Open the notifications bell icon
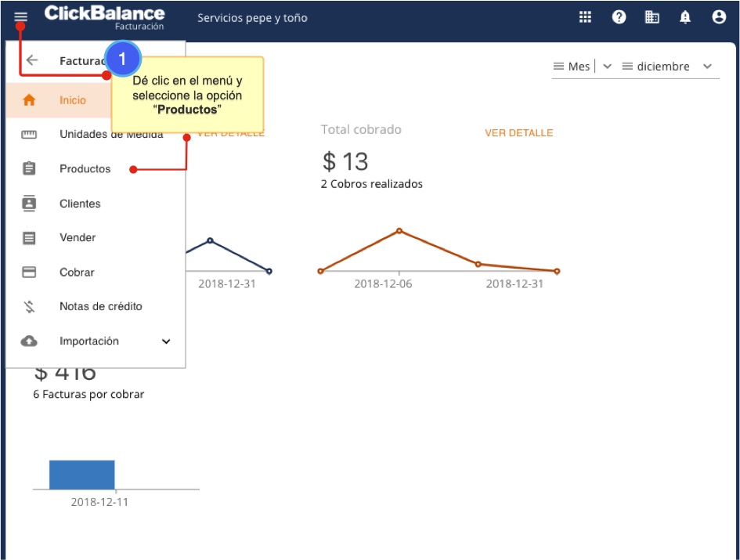 point(685,17)
